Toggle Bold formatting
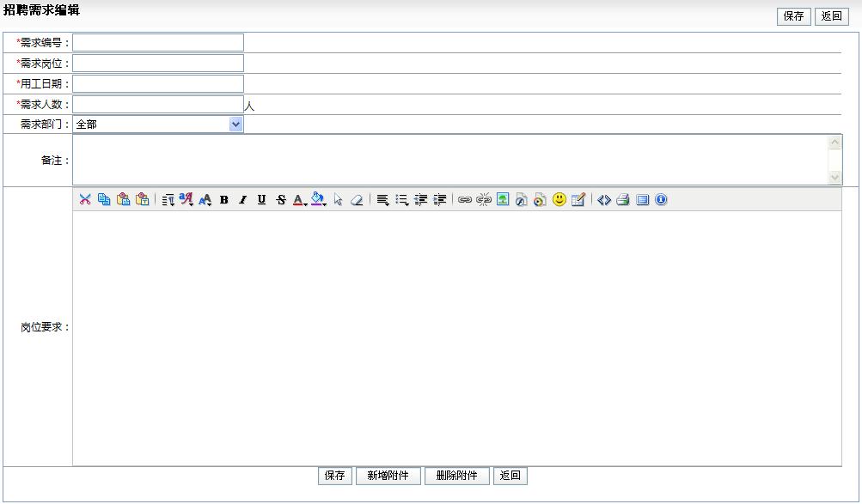Viewport: 862px width, 504px height. tap(223, 200)
